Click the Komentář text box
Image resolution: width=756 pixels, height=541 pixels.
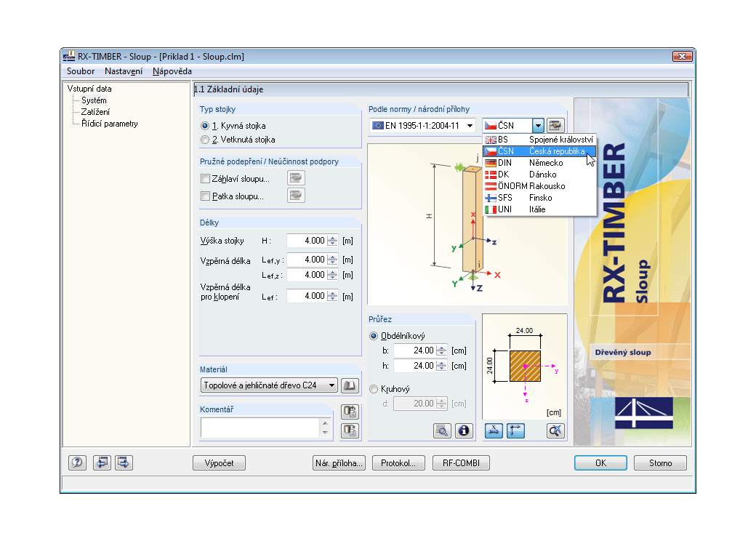point(261,428)
